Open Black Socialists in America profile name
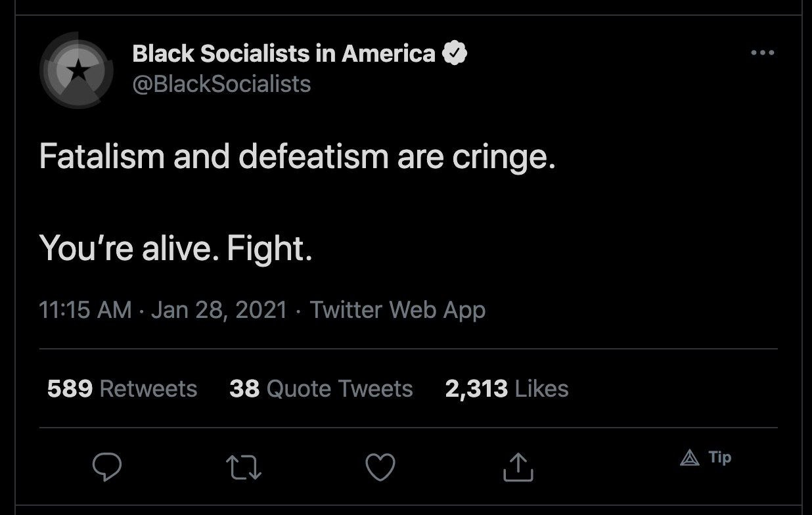 point(283,54)
